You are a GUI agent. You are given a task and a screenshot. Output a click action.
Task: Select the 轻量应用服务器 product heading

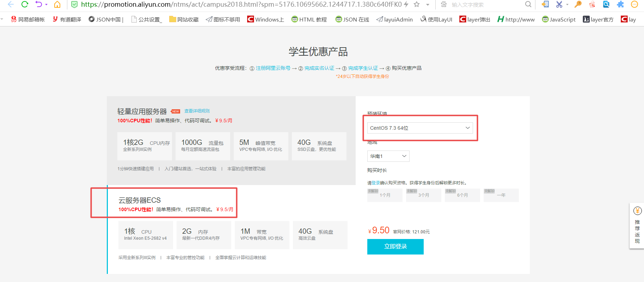coord(142,111)
